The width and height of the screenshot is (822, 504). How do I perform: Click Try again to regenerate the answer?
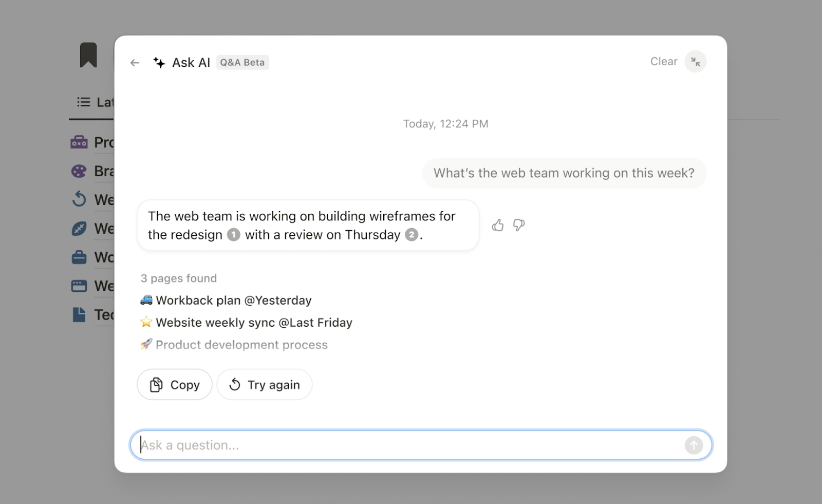point(264,384)
